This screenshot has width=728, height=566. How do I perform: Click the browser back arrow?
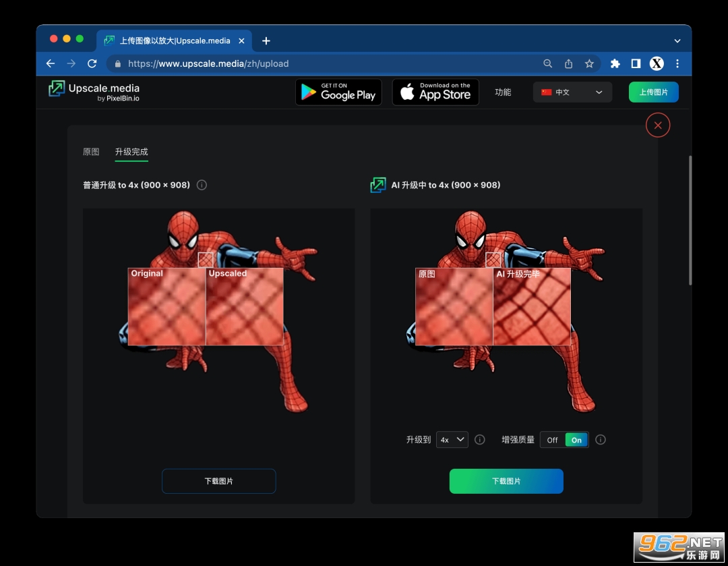click(51, 63)
